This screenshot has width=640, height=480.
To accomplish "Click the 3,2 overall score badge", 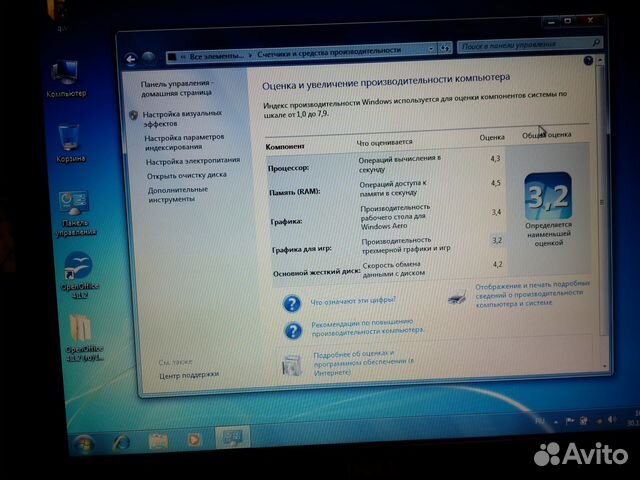I will [547, 196].
